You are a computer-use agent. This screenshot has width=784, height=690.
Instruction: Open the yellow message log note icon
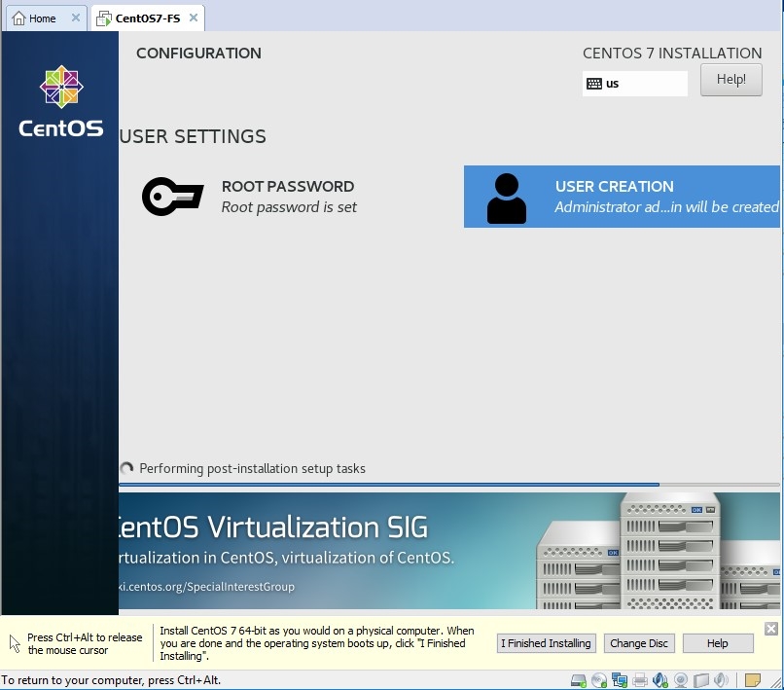click(x=752, y=680)
